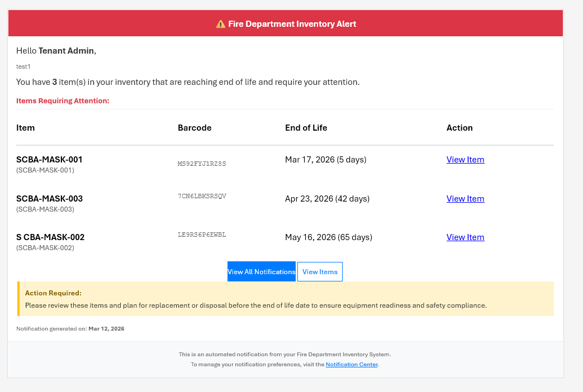The width and height of the screenshot is (583, 392).
Task: Click barcode MS92FYJ1RZ8S
Action: click(201, 164)
